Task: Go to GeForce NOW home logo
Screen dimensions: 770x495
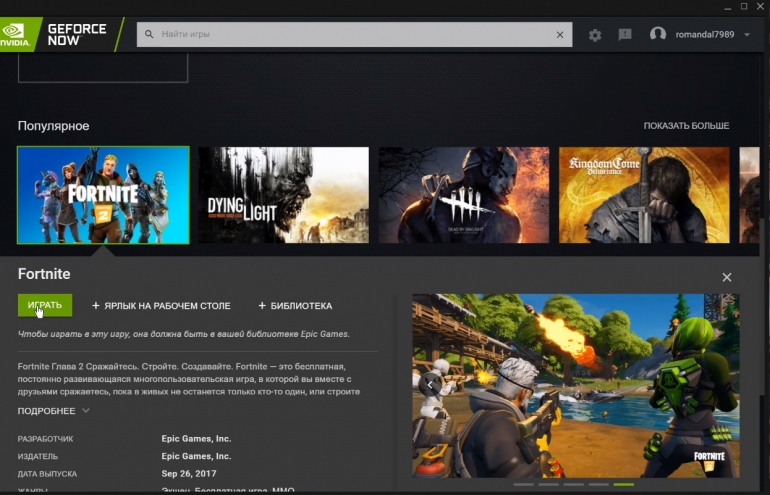Action: [x=77, y=35]
